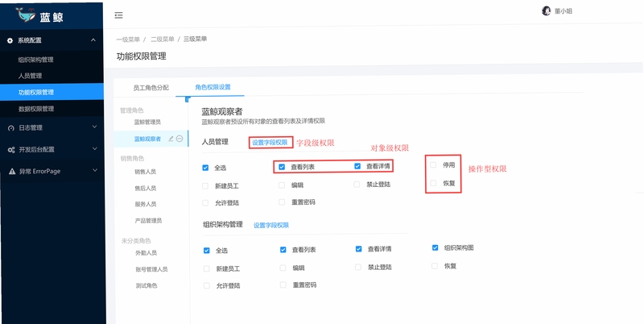The height and width of the screenshot is (324, 644).
Task: Enable the 新建员工 checkbox under 人员管理
Action: coord(205,186)
